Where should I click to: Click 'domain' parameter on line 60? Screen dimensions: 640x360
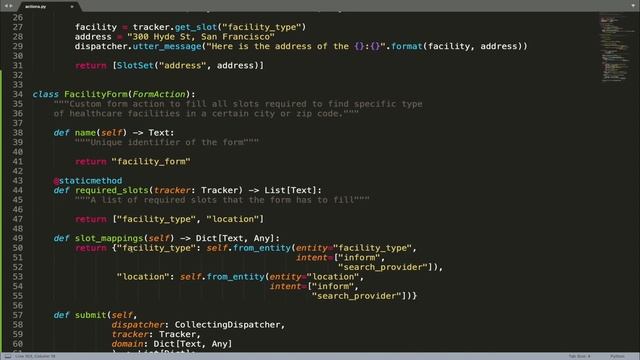pyautogui.click(x=127, y=344)
